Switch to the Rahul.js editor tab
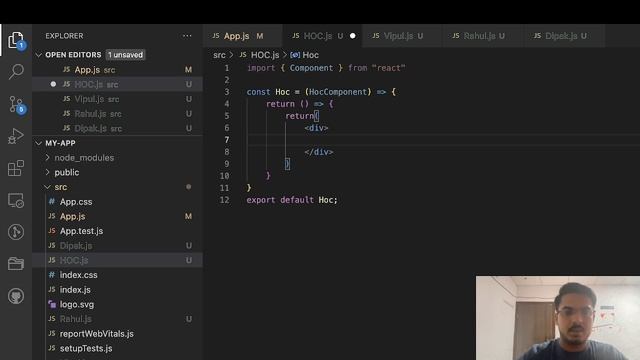Image resolution: width=640 pixels, height=360 pixels. click(482, 36)
